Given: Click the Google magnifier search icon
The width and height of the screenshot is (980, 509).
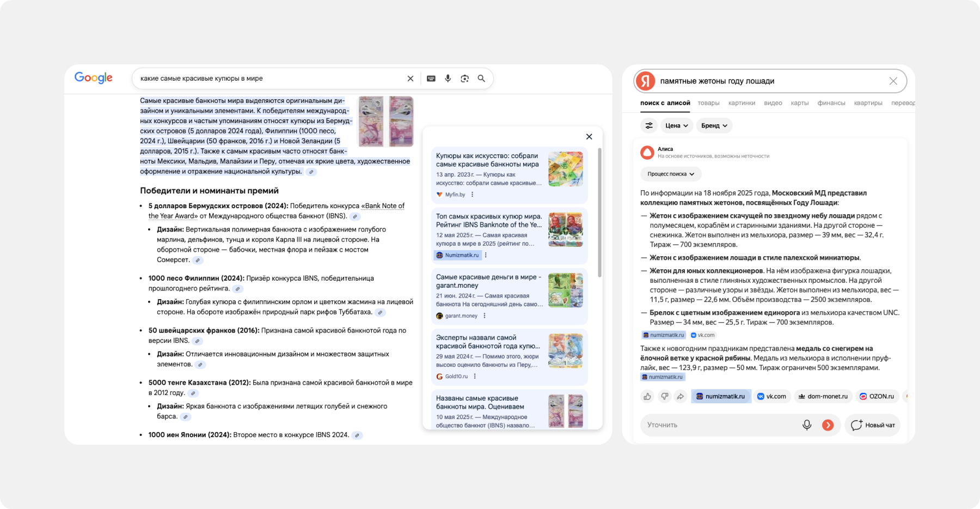Looking at the screenshot, I should 481,78.
